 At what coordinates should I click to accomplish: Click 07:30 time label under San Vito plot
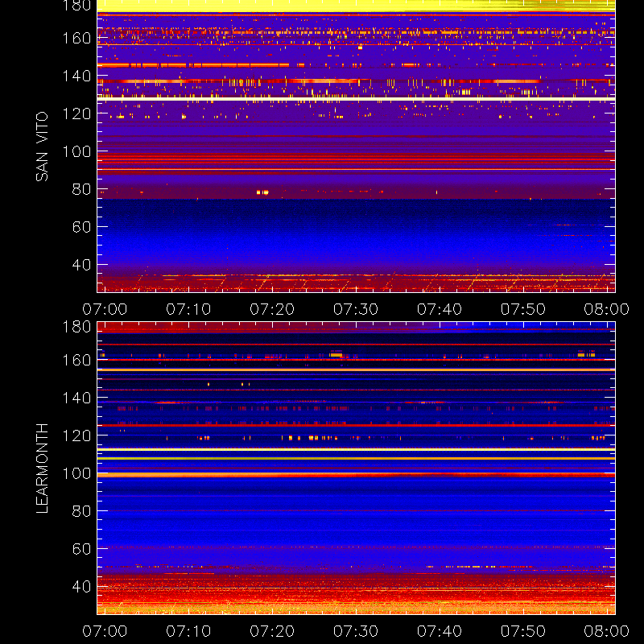(356, 309)
